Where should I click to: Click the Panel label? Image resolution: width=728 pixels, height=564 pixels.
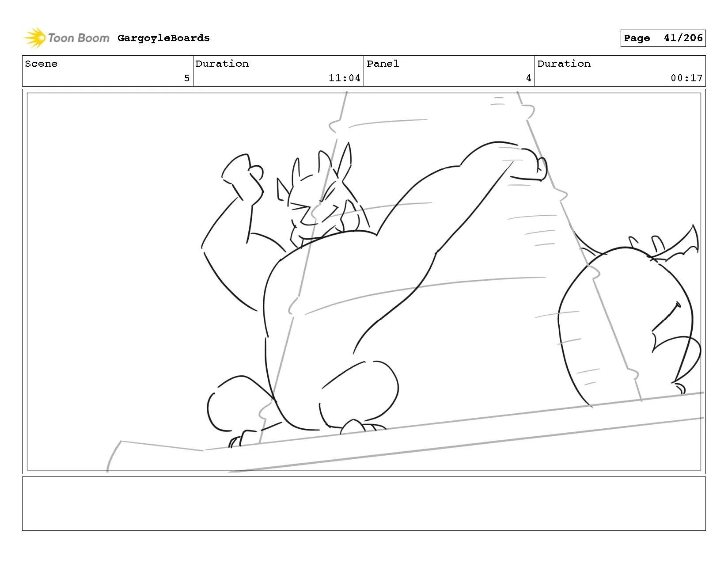coord(383,64)
